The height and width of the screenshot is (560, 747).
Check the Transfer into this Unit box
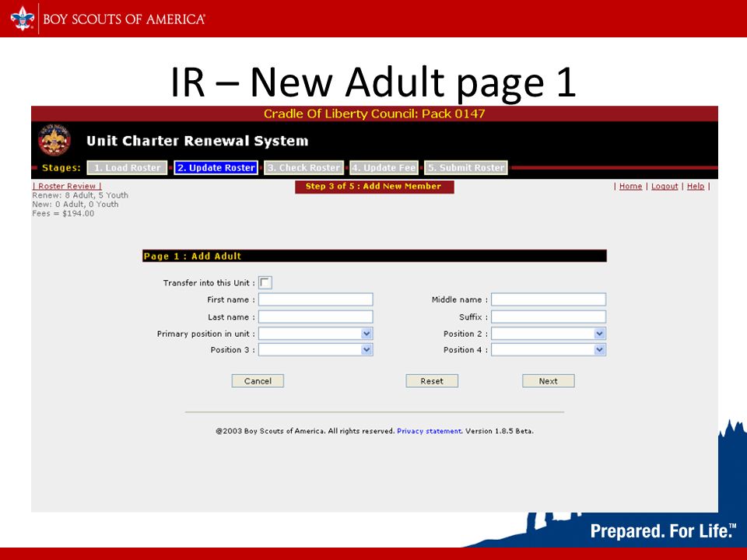265,282
